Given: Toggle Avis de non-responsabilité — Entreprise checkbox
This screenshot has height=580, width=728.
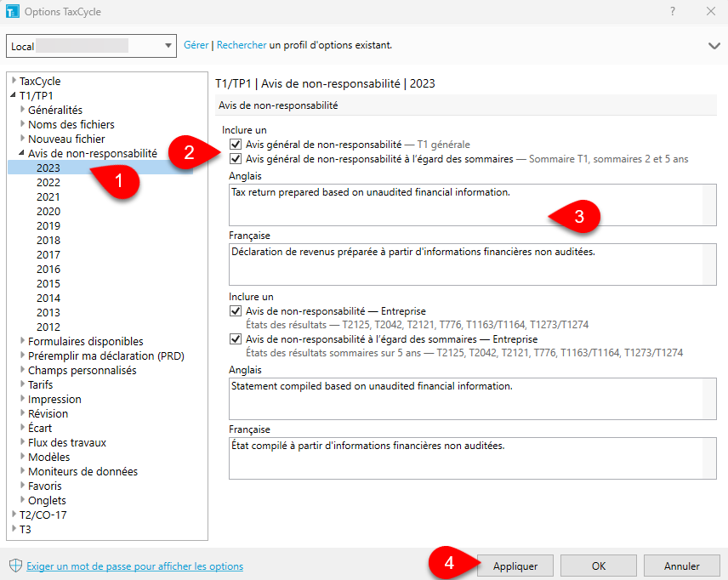Looking at the screenshot, I should point(236,310).
